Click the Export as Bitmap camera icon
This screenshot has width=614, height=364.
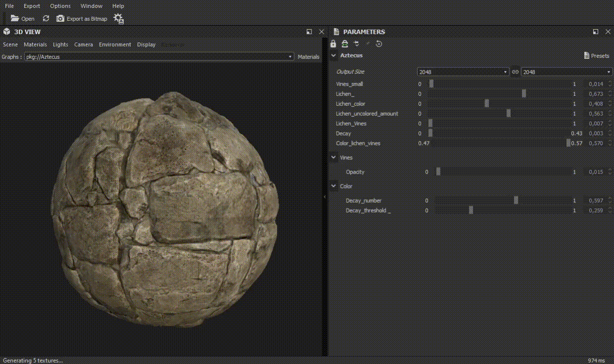[60, 18]
